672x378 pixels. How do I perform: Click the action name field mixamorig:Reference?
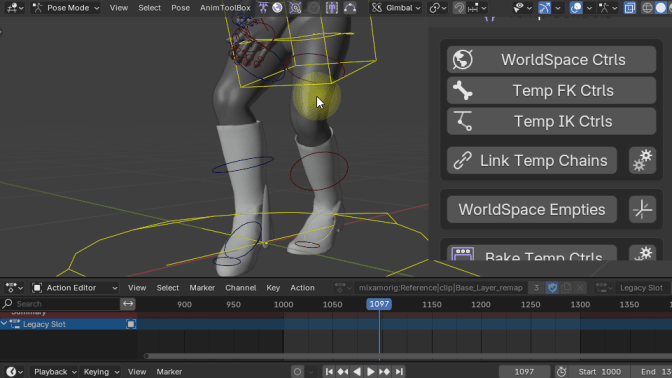(x=441, y=288)
